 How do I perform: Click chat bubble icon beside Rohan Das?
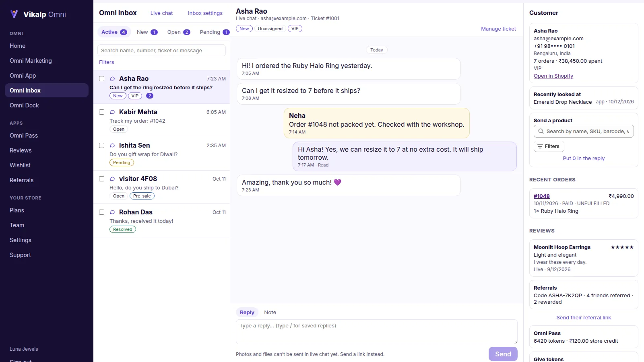coord(113,212)
